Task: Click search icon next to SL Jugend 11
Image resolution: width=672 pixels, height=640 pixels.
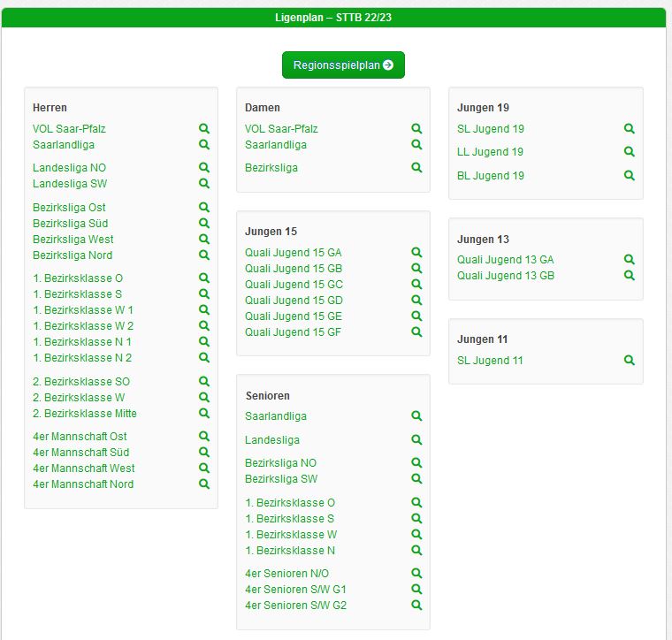Action: point(630,361)
